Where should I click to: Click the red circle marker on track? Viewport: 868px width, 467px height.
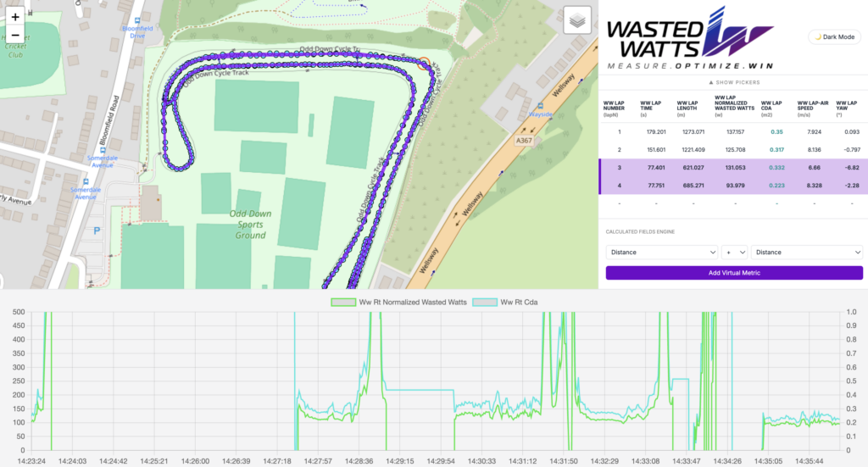(424, 63)
